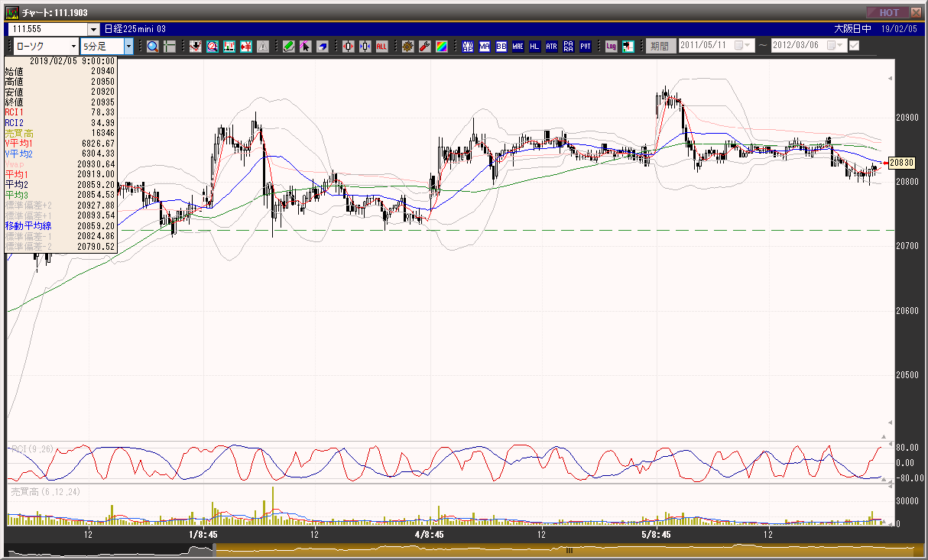Click the green bar-chart icon
Screen dimensions: 928x560
pyautogui.click(x=229, y=47)
